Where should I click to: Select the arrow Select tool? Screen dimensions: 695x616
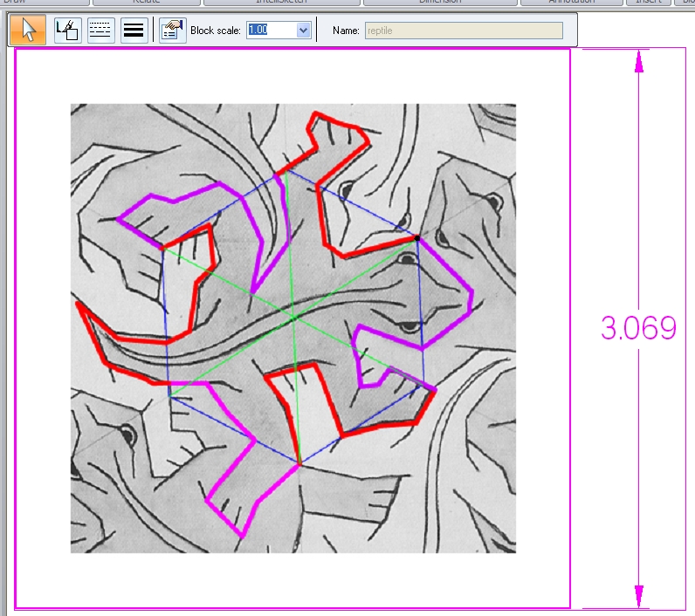click(x=27, y=30)
